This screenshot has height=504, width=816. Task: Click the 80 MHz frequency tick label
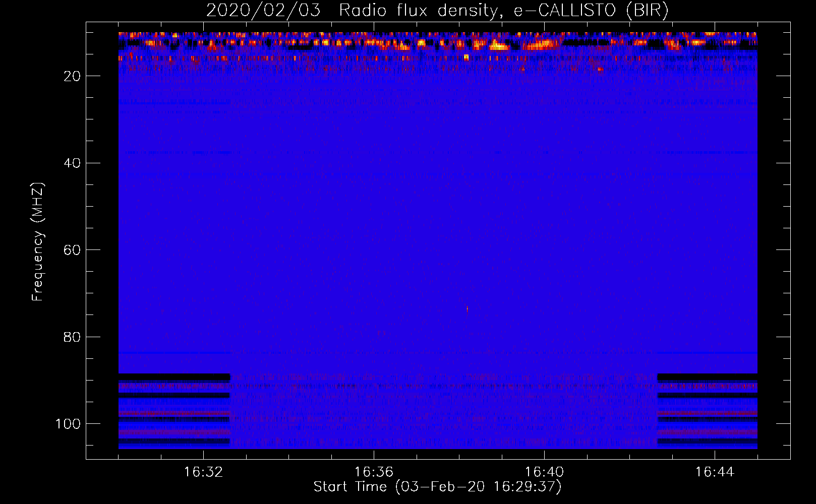(x=73, y=337)
